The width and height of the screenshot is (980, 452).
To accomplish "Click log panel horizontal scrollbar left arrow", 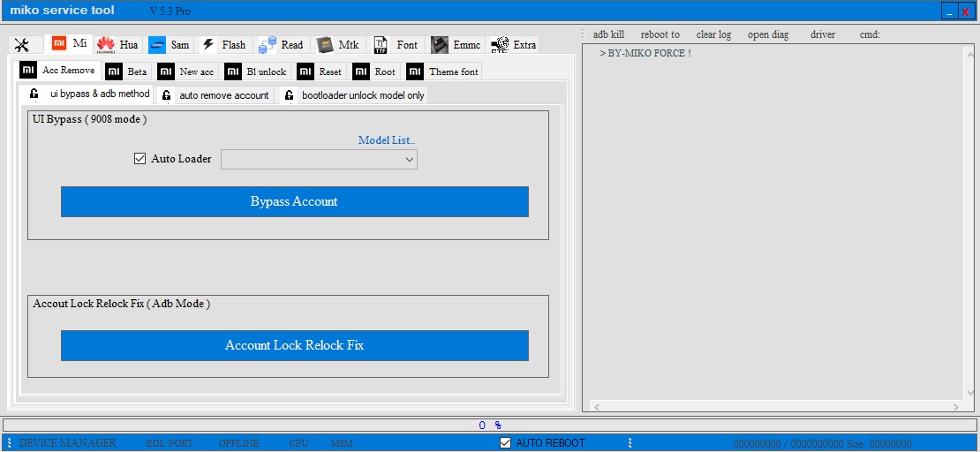I will [596, 407].
